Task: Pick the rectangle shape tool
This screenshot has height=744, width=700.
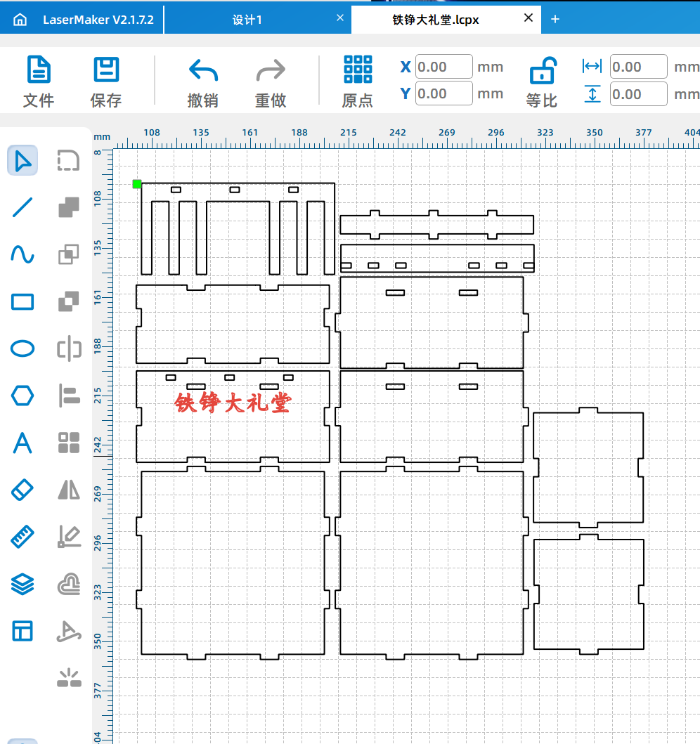Action: coord(22,302)
